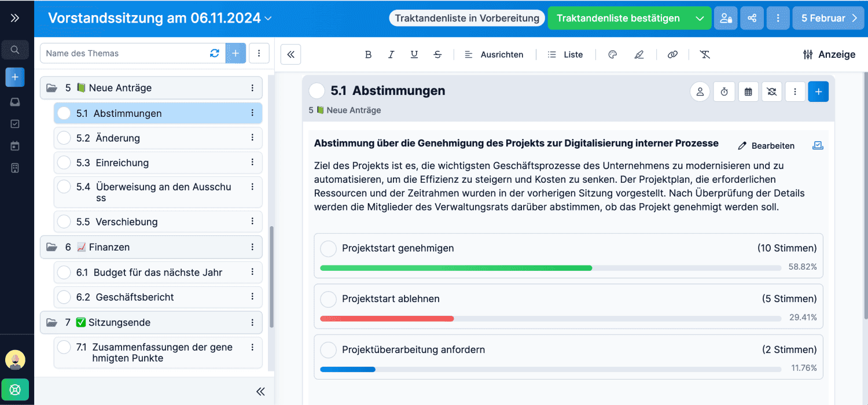Mark topic 5.2 Änderung as done
The width and height of the screenshot is (868, 405).
tap(64, 138)
